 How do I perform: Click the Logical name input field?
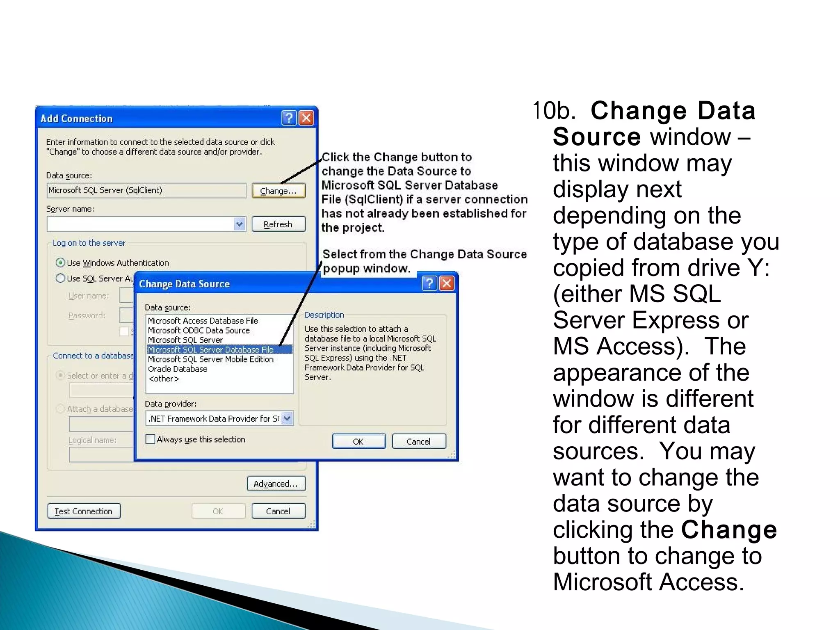102,454
